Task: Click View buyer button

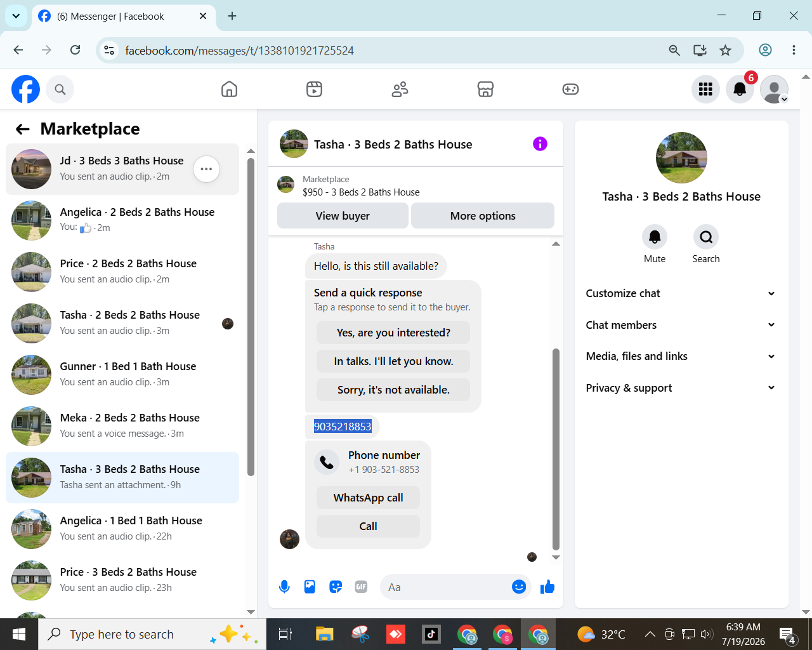Action: 343,216
